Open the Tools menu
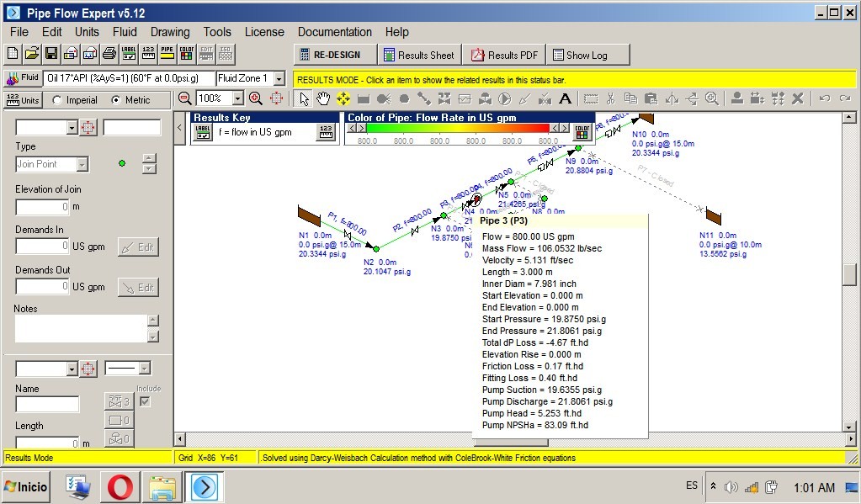861x504 pixels. 217,32
